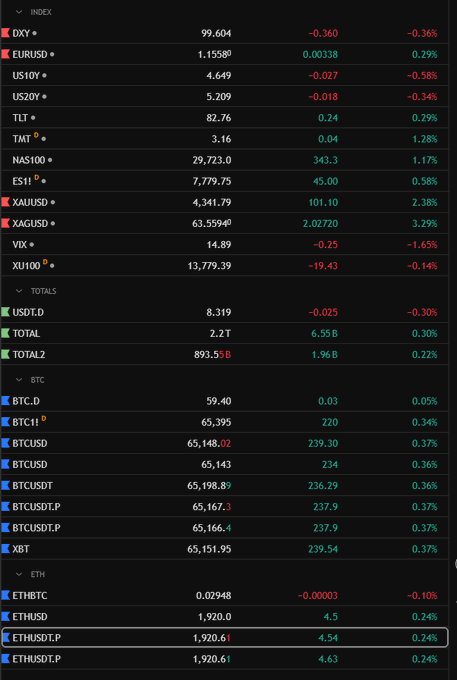Select the EURUSD symbol

coord(29,55)
